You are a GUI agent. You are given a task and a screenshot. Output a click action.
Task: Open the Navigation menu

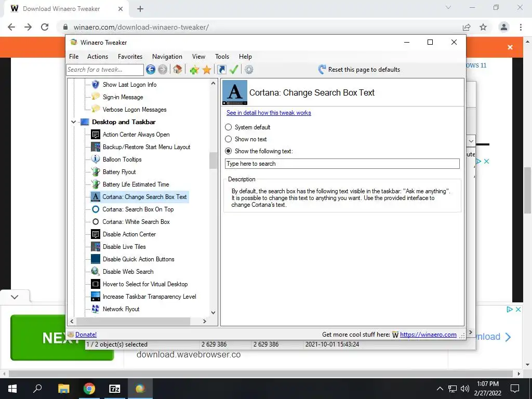[167, 57]
